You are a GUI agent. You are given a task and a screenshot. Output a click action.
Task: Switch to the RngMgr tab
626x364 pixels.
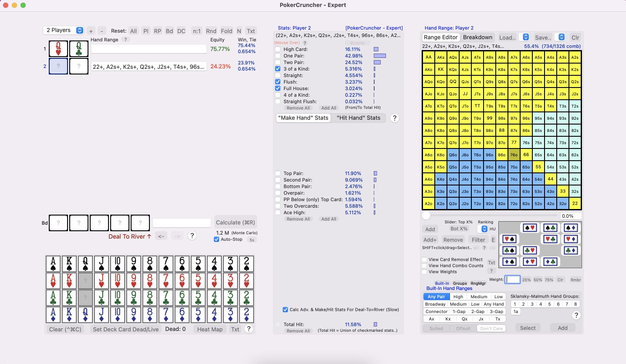[478, 283]
